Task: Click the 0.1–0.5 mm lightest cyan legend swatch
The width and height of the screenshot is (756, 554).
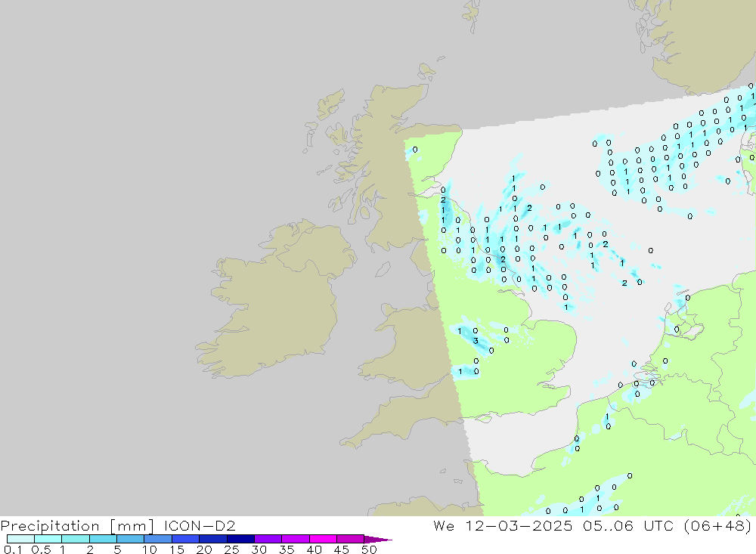Action: [20, 539]
